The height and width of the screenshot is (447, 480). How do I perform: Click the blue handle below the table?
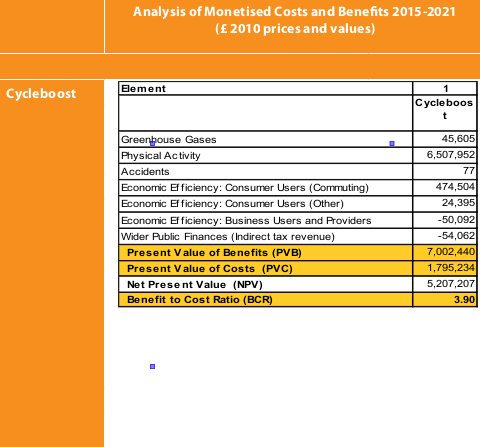point(152,366)
